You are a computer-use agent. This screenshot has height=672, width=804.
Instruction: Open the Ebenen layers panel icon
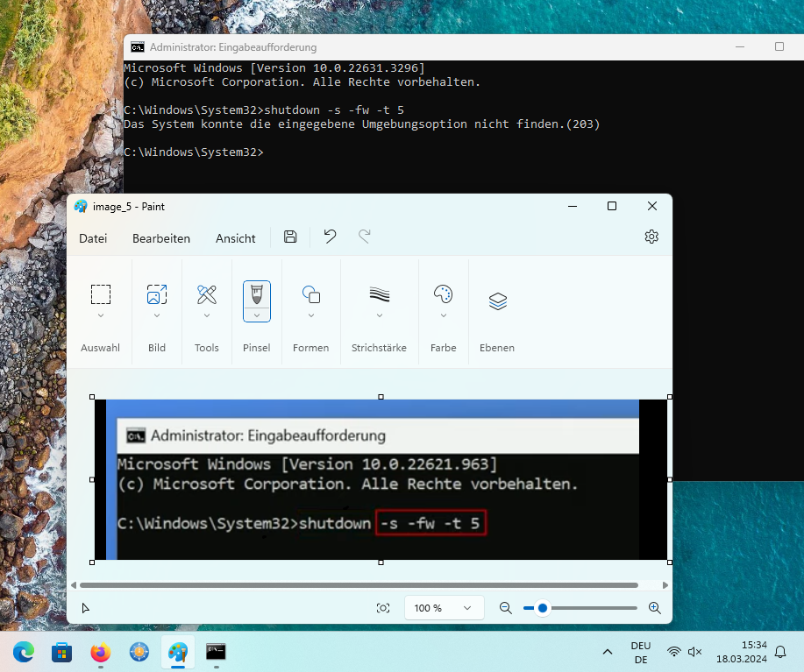[497, 301]
